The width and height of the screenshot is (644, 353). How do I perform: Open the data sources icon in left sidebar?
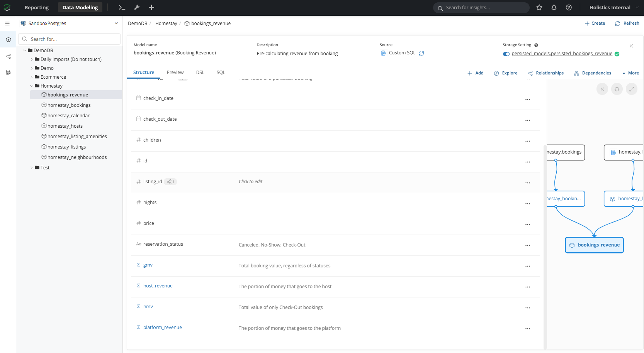click(x=8, y=73)
